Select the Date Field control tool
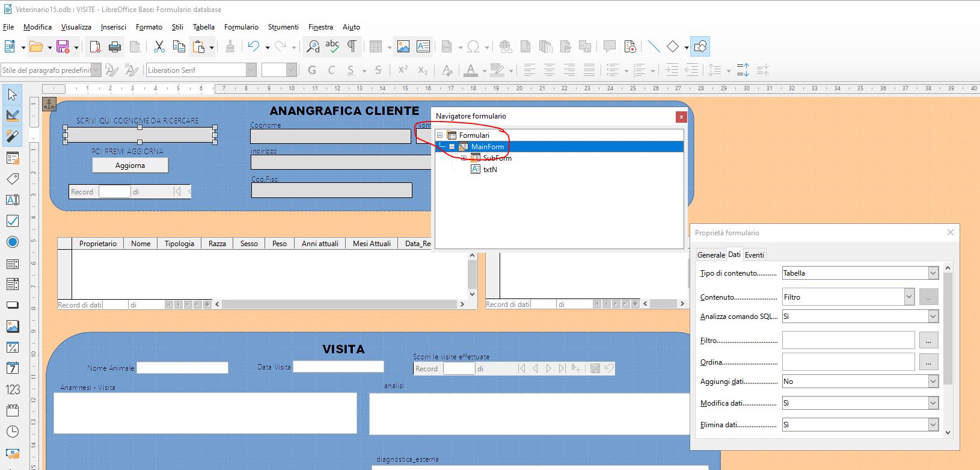The width and height of the screenshot is (980, 470). click(x=12, y=368)
